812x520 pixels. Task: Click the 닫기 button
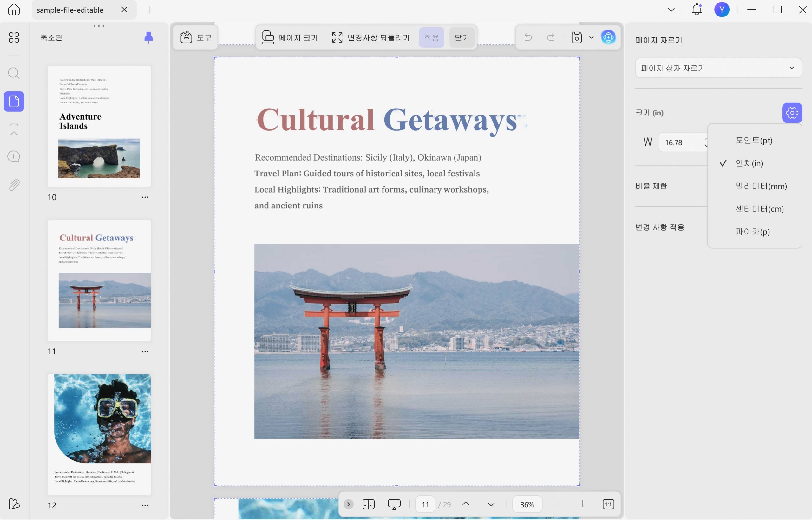462,37
